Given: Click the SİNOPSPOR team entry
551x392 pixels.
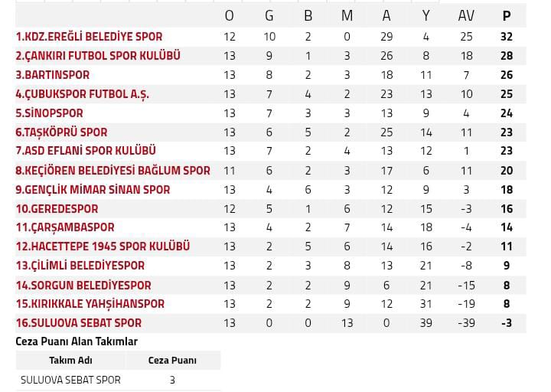Looking at the screenshot, I should tap(50, 113).
